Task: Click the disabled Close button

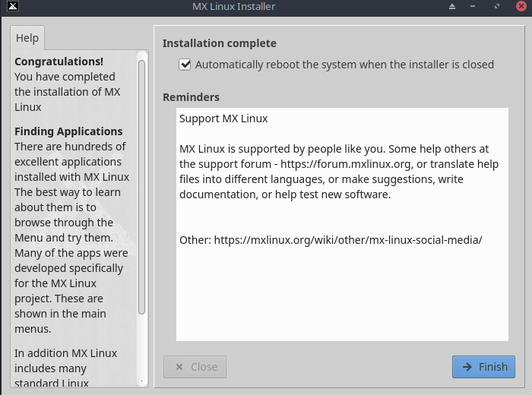Action: pyautogui.click(x=195, y=367)
